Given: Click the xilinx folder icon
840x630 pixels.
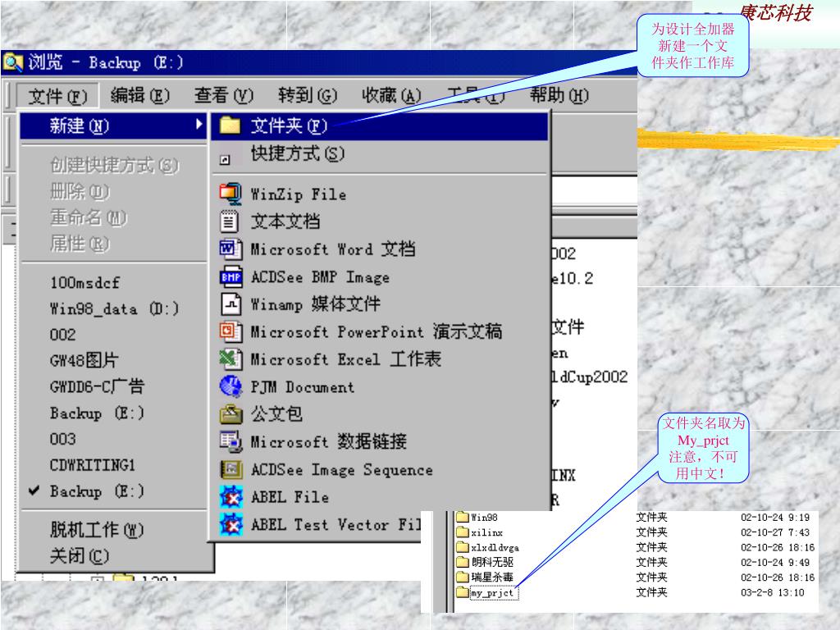Looking at the screenshot, I should coord(463,532).
